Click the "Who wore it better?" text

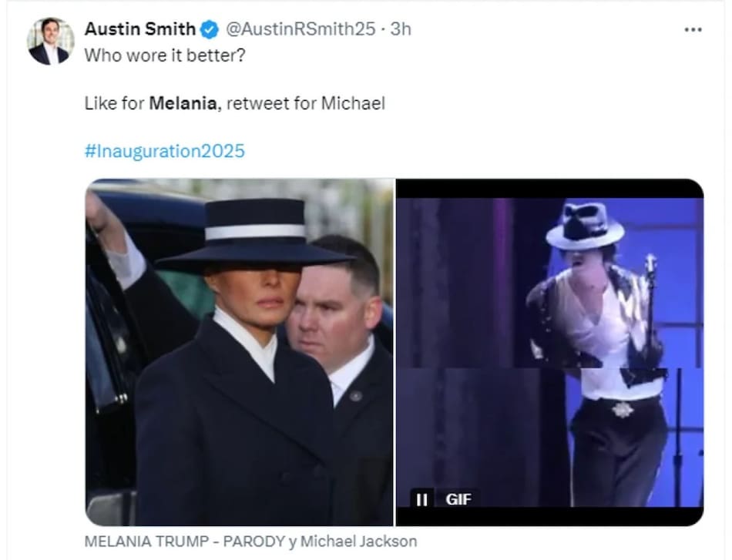click(x=165, y=55)
